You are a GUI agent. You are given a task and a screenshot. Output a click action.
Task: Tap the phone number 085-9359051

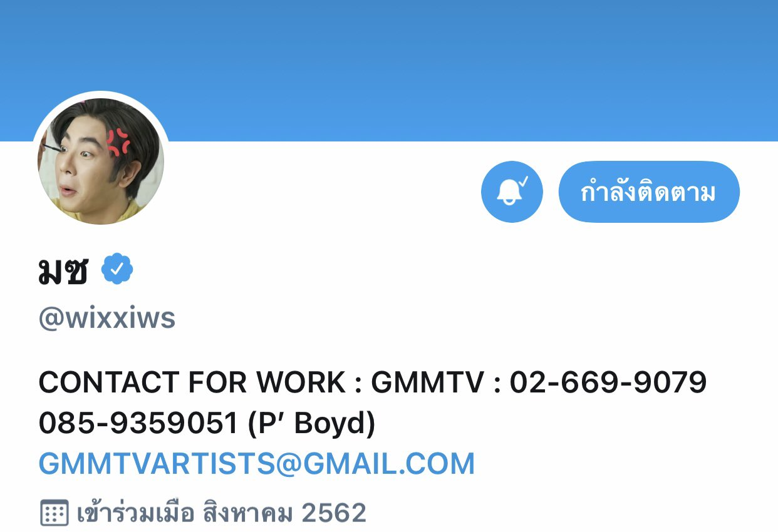pos(138,424)
